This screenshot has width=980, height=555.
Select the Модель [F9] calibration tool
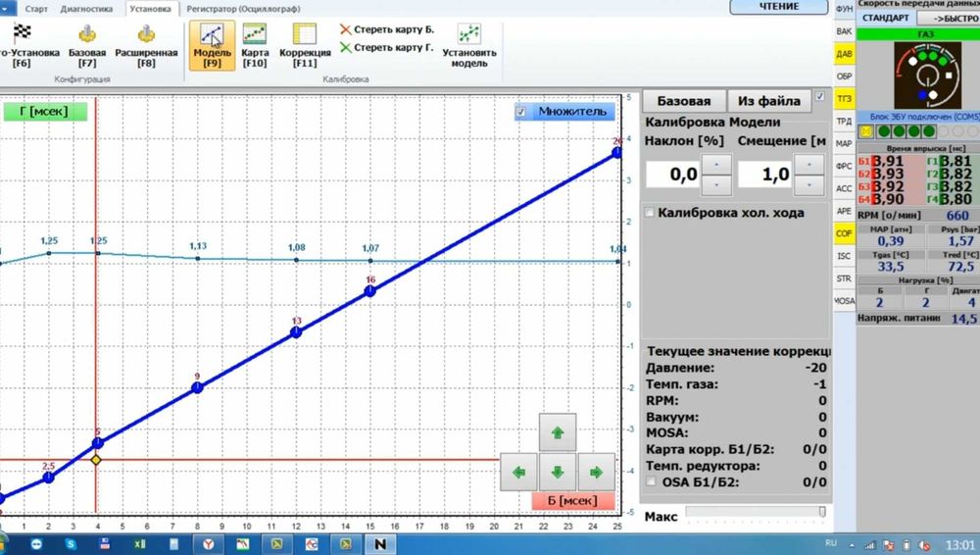[212, 45]
